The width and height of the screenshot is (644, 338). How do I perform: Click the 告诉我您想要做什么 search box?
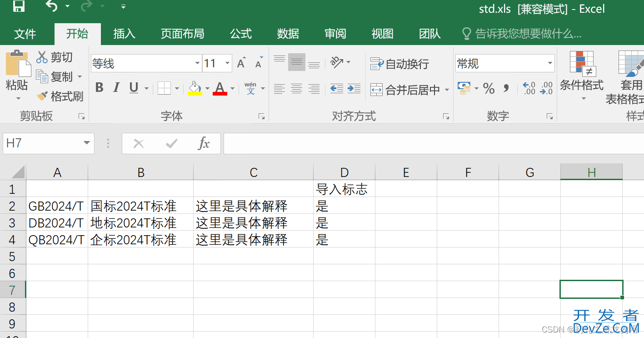click(x=522, y=34)
